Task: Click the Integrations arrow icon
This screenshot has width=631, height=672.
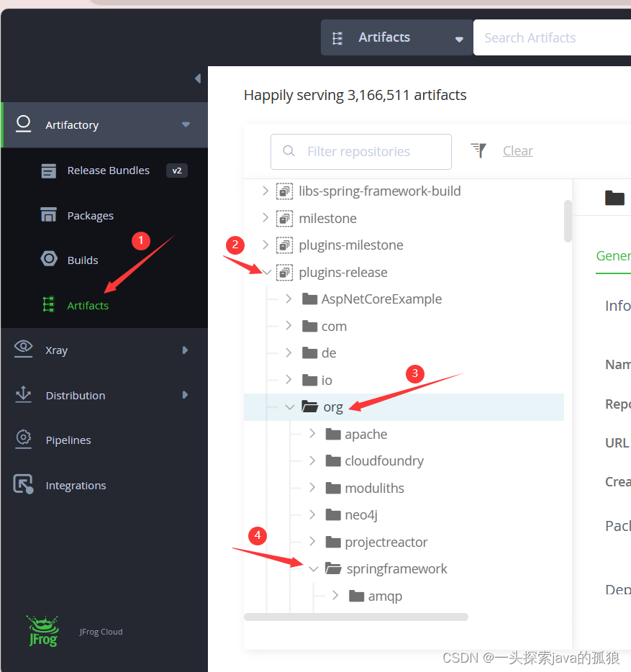Action: point(23,484)
